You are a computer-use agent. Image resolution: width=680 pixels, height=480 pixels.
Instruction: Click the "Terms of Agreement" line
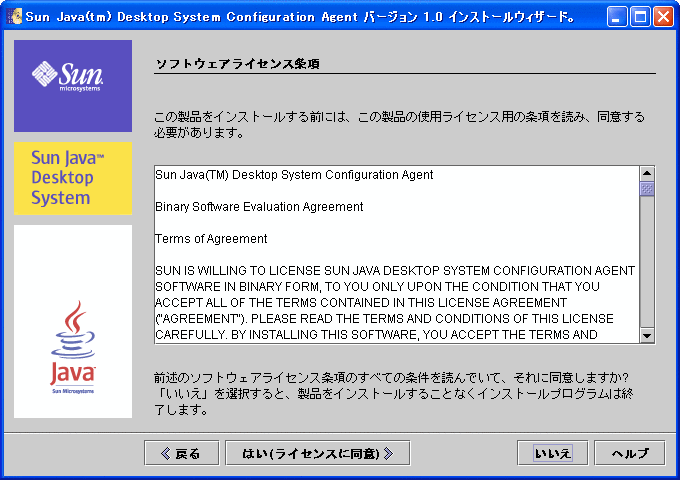coord(211,239)
